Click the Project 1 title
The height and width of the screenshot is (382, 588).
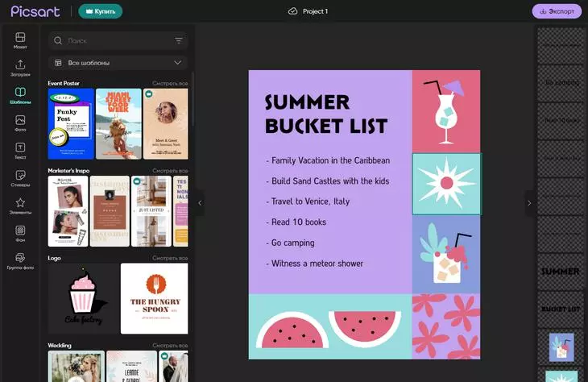pyautogui.click(x=316, y=11)
